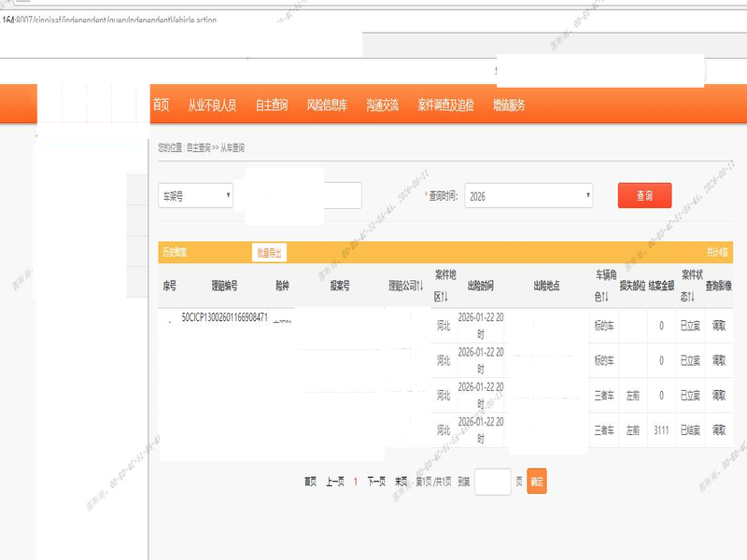This screenshot has width=747, height=560.
Task: Go to 下一页 next page
Action: click(376, 482)
